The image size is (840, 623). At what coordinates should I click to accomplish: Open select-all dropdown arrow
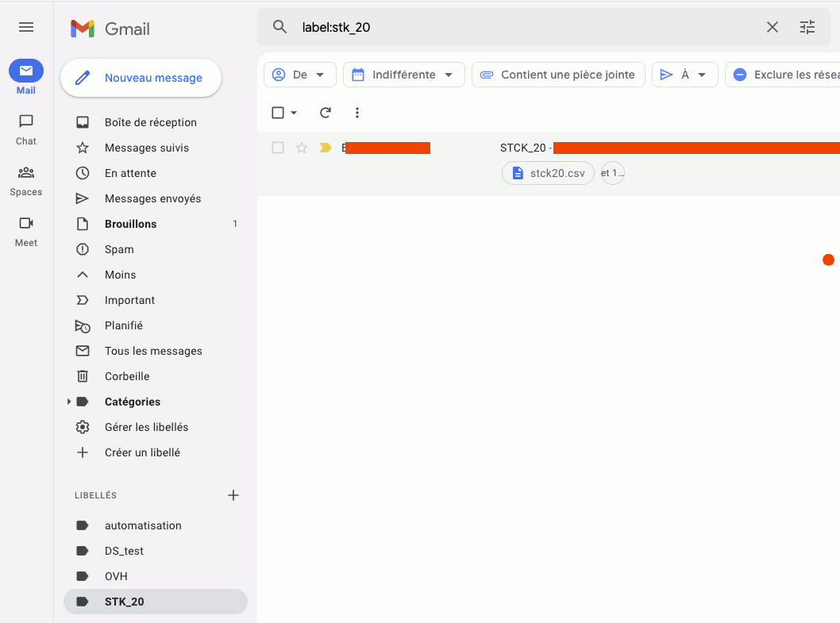pos(294,113)
